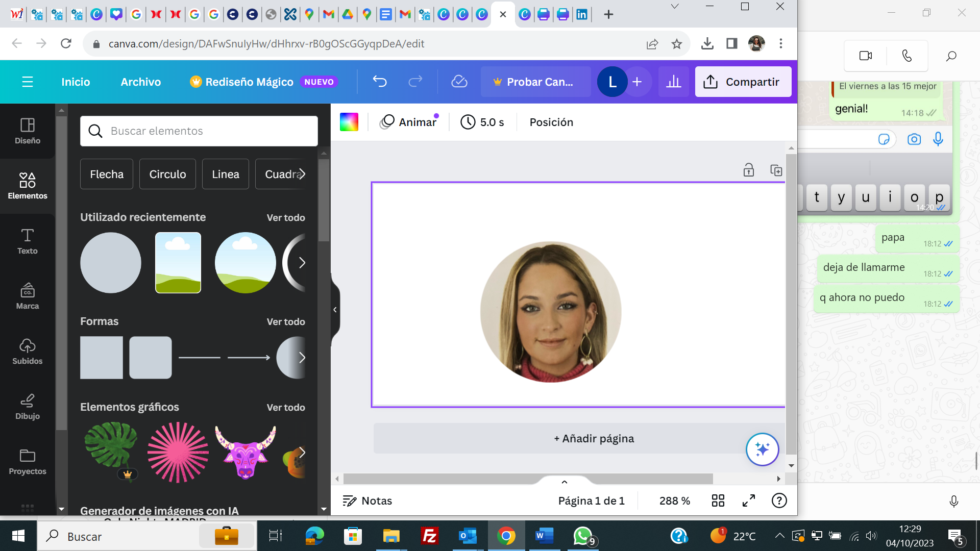This screenshot has height=551, width=980.
Task: Open the 5.0 s duration setting
Action: click(482, 122)
